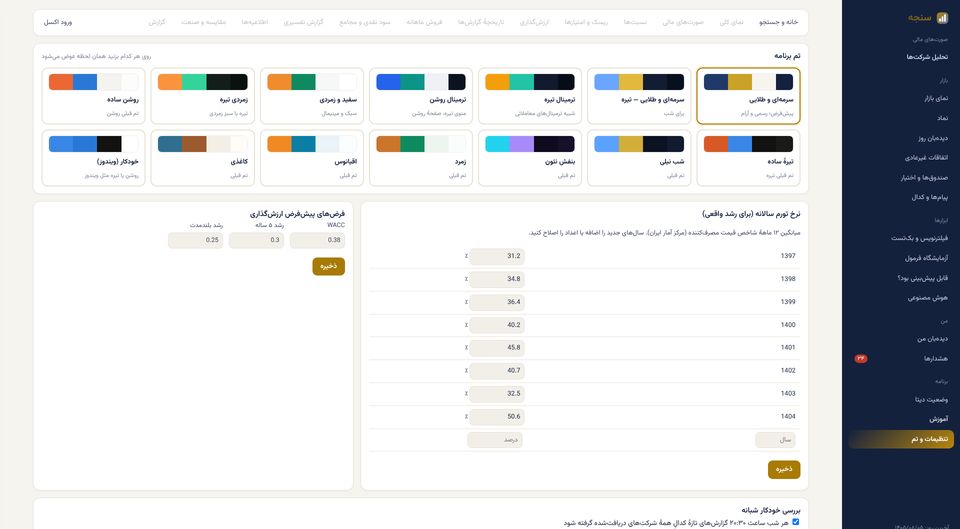
Task: Remove the 1400 inflation row with its × icon
Action: (x=467, y=325)
